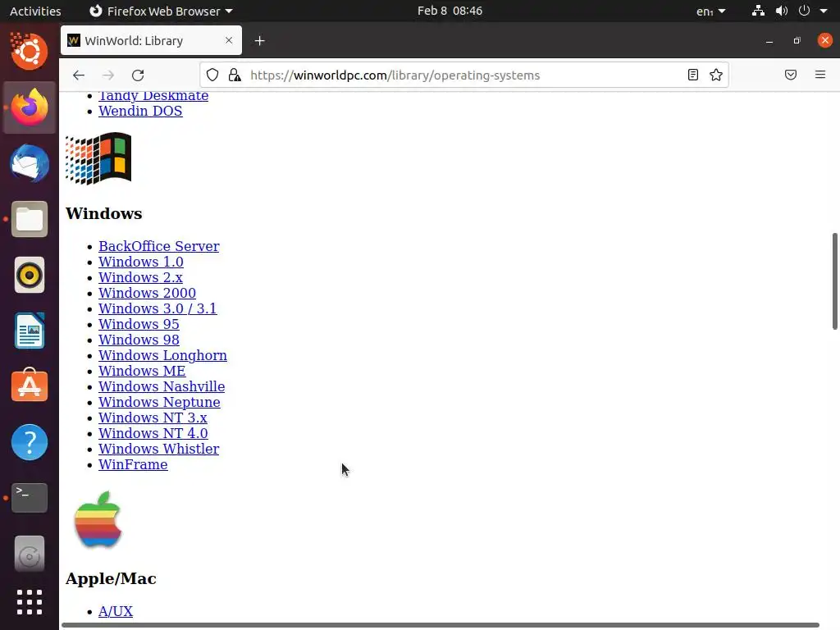Open power icon in top bar
The height and width of the screenshot is (630, 840).
804,11
